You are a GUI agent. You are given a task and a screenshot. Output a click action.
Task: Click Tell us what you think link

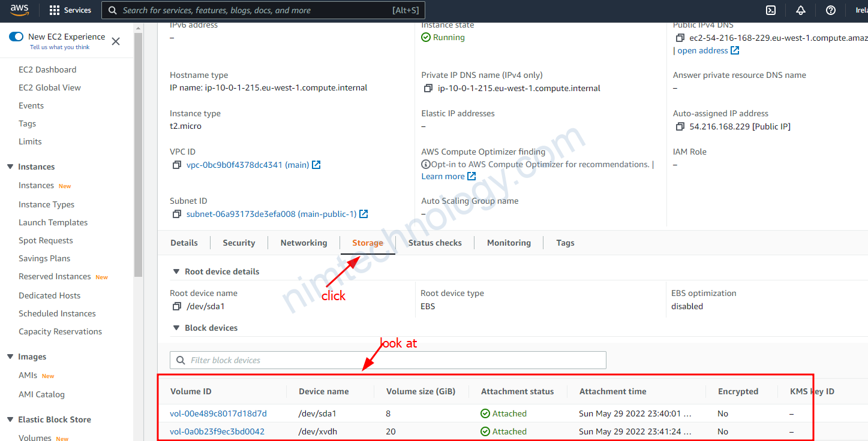click(60, 47)
